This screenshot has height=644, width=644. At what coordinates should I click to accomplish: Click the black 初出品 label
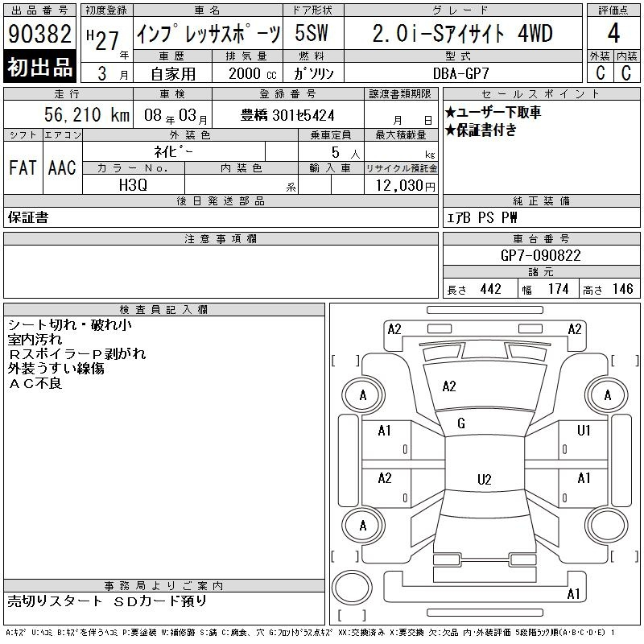[x=39, y=67]
